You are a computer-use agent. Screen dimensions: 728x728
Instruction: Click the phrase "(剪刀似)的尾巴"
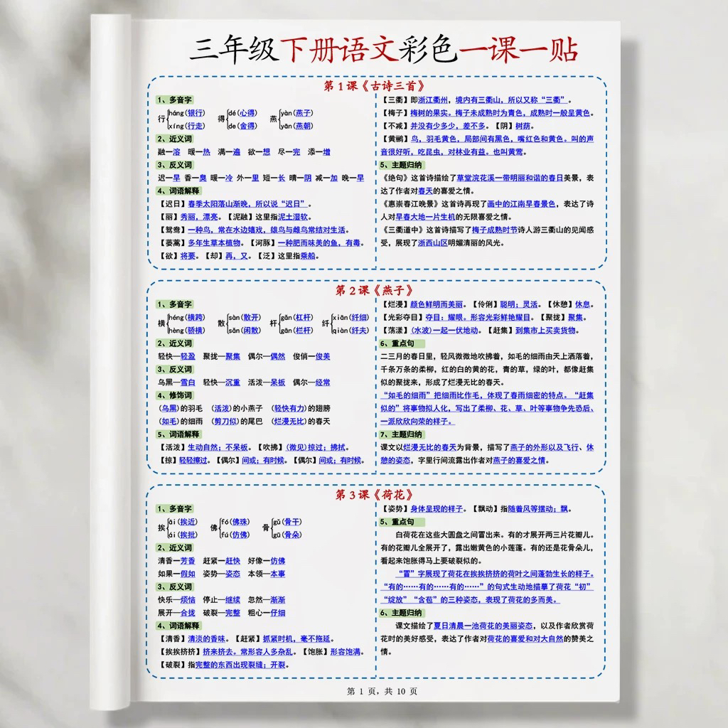tap(237, 421)
